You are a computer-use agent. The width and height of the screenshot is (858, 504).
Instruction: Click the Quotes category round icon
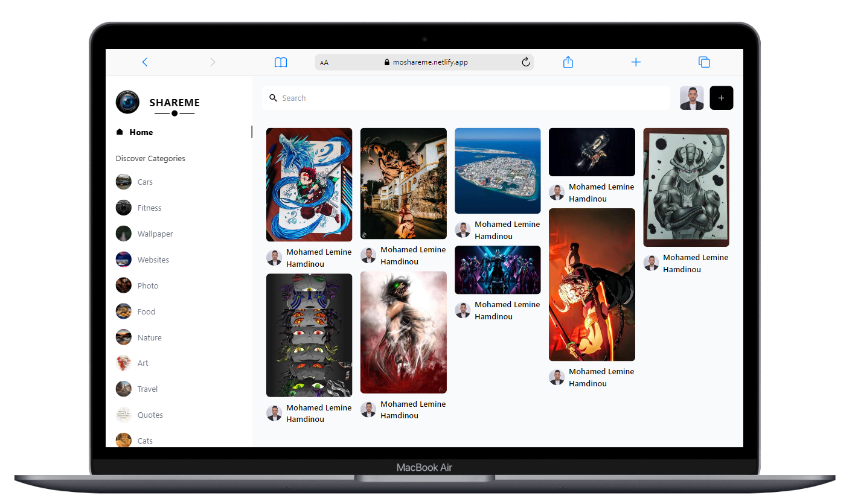pos(124,415)
